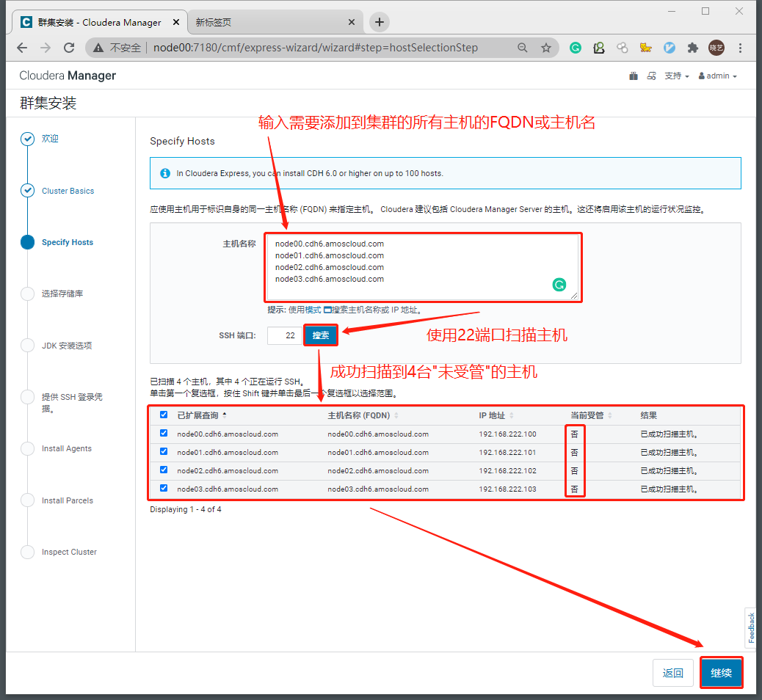762x700 pixels.
Task: Open the Extensions puzzle-piece icon
Action: [692, 48]
